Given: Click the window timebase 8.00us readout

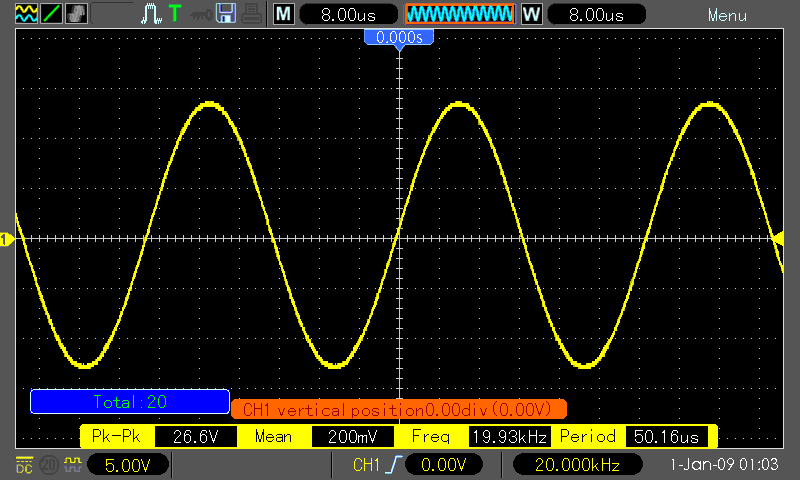Looking at the screenshot, I should (596, 14).
